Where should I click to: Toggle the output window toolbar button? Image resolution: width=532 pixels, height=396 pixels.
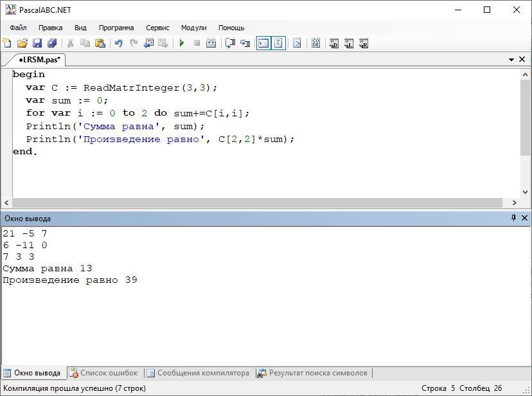(x=263, y=43)
